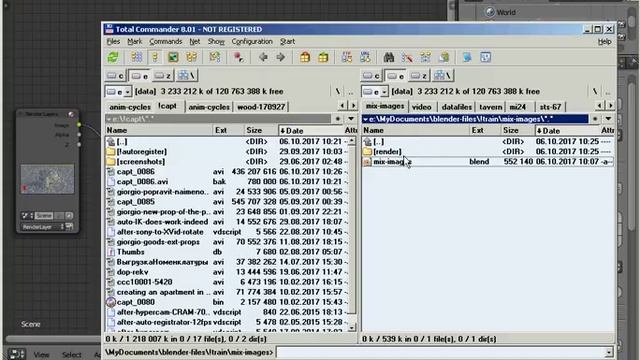Select file capt_0086 avi row
Screen dimensions: 640x360
(227, 172)
